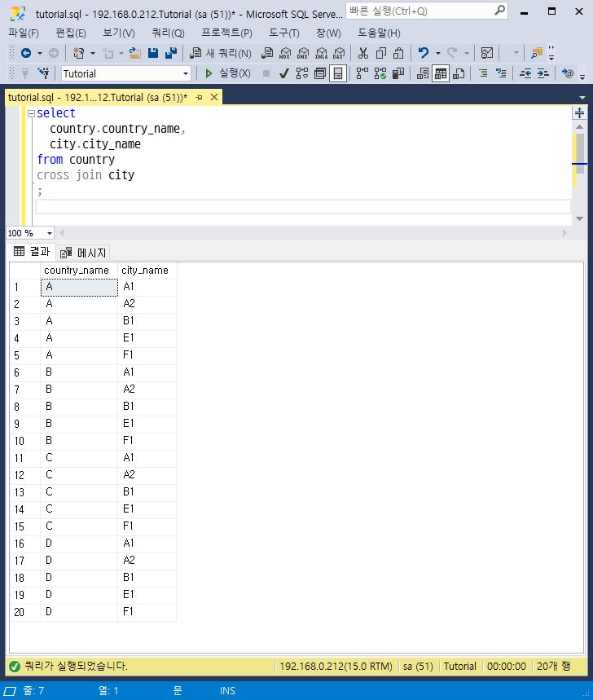Close the tutorial.sql document tab
Image resolution: width=593 pixels, height=700 pixels.
pos(214,97)
